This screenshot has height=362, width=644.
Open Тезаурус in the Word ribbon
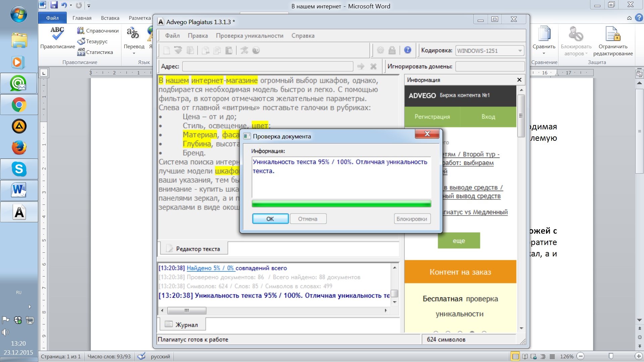click(93, 42)
